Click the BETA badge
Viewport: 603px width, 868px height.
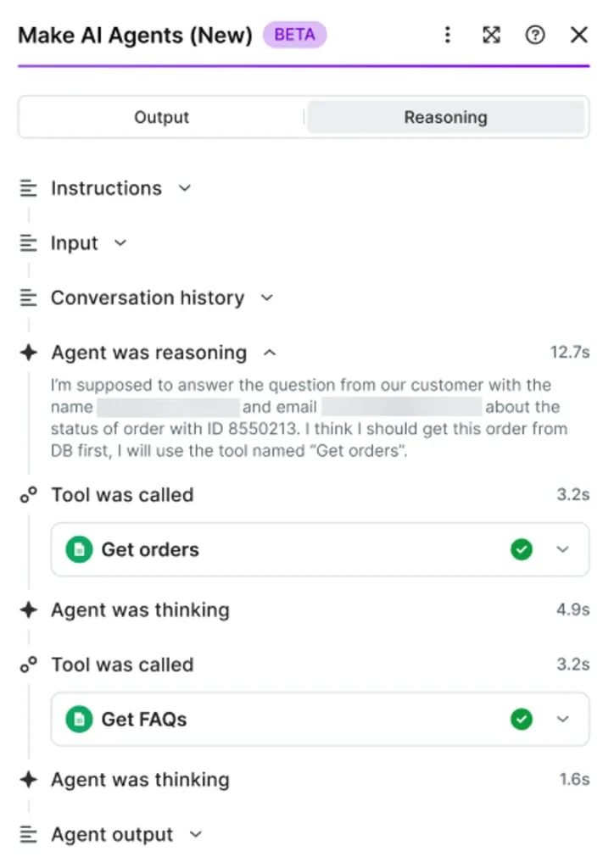[x=294, y=35]
